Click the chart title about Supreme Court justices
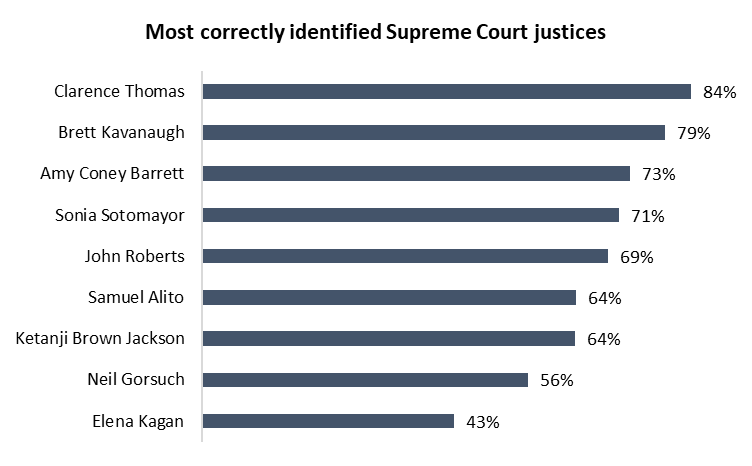This screenshot has width=752, height=466. (x=375, y=32)
